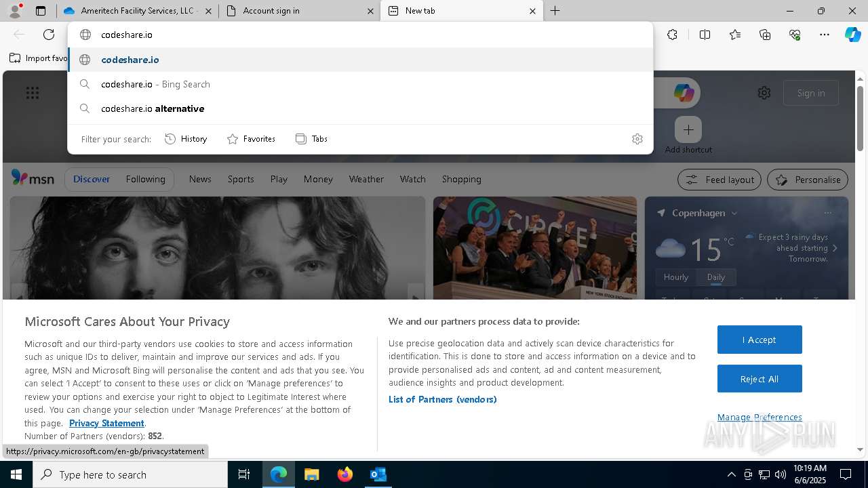This screenshot has height=488, width=868.
Task: Show hidden system tray icons
Action: tap(731, 474)
